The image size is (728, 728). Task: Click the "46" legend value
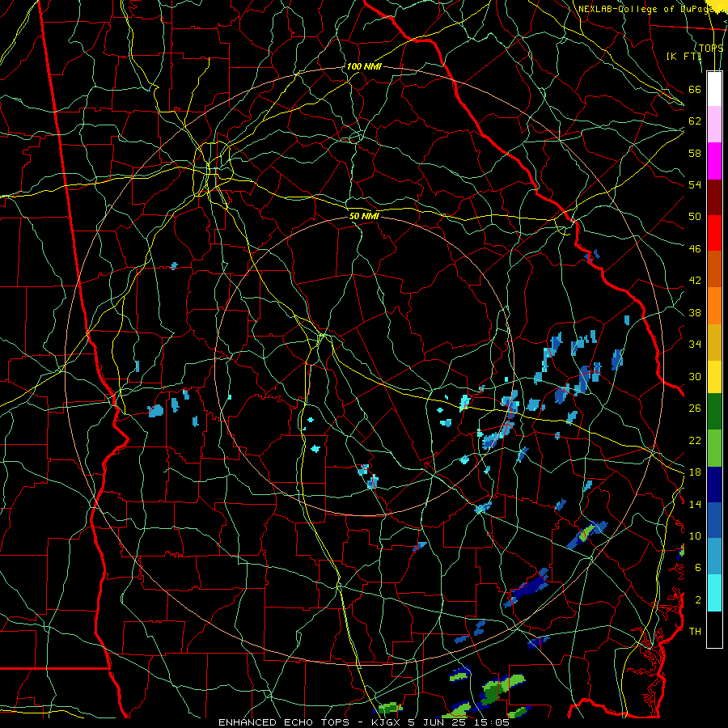click(x=695, y=249)
